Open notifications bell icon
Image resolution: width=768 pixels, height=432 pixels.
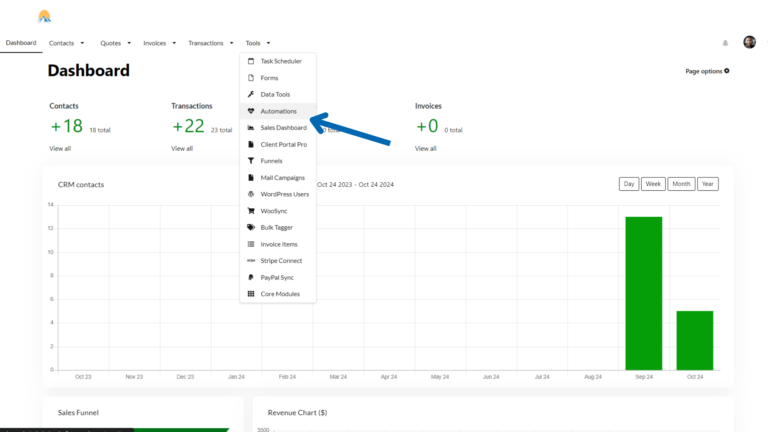coord(725,43)
